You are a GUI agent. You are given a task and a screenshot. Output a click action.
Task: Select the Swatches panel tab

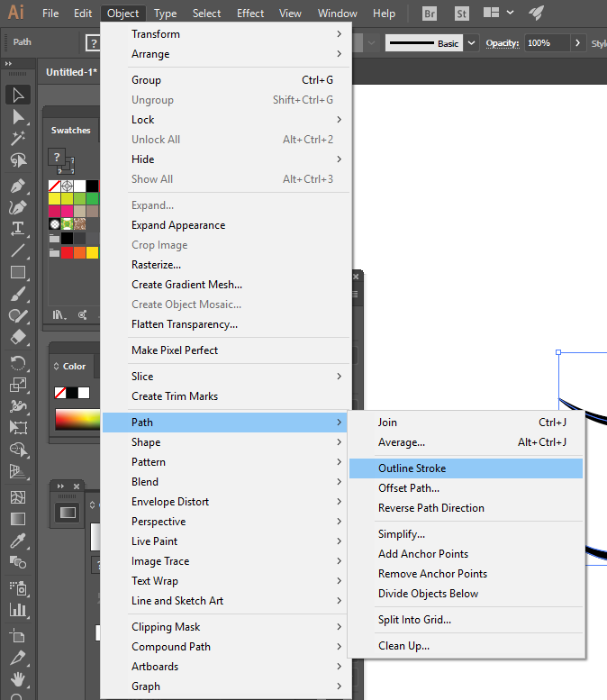click(x=70, y=131)
